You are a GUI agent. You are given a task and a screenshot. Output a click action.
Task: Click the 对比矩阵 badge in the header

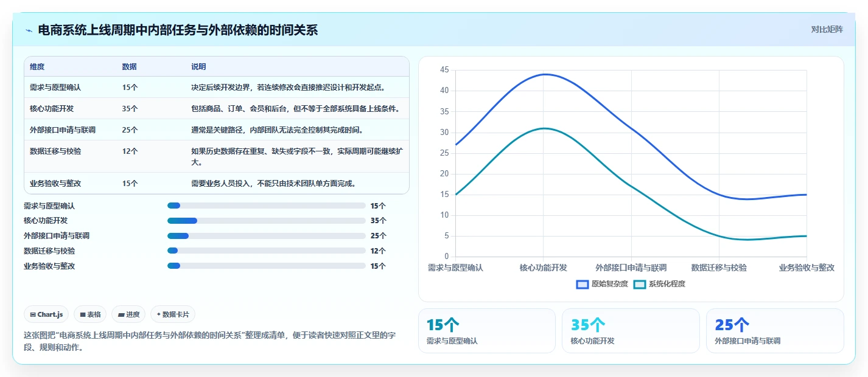click(827, 30)
